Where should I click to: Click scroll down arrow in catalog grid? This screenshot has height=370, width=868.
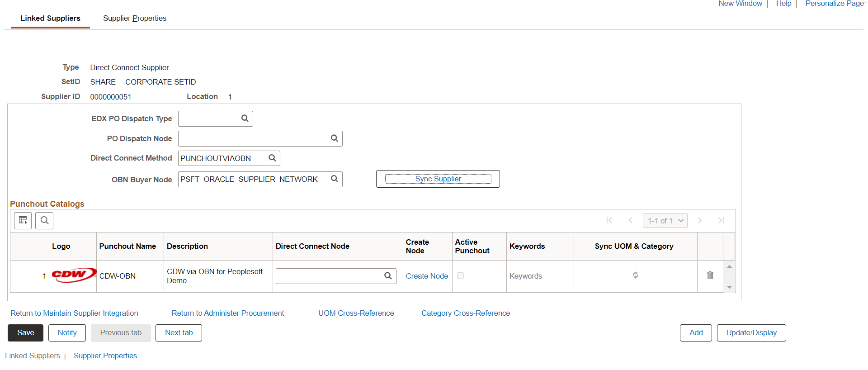point(729,287)
